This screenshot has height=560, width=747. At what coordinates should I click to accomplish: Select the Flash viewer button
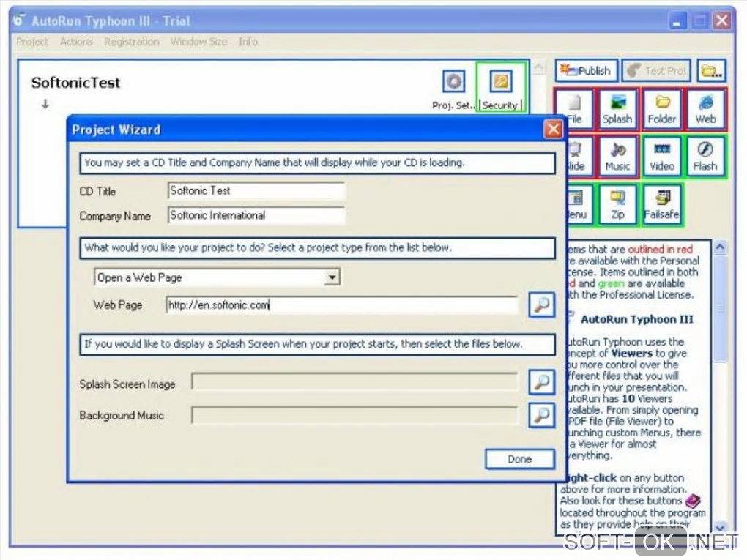(x=705, y=157)
